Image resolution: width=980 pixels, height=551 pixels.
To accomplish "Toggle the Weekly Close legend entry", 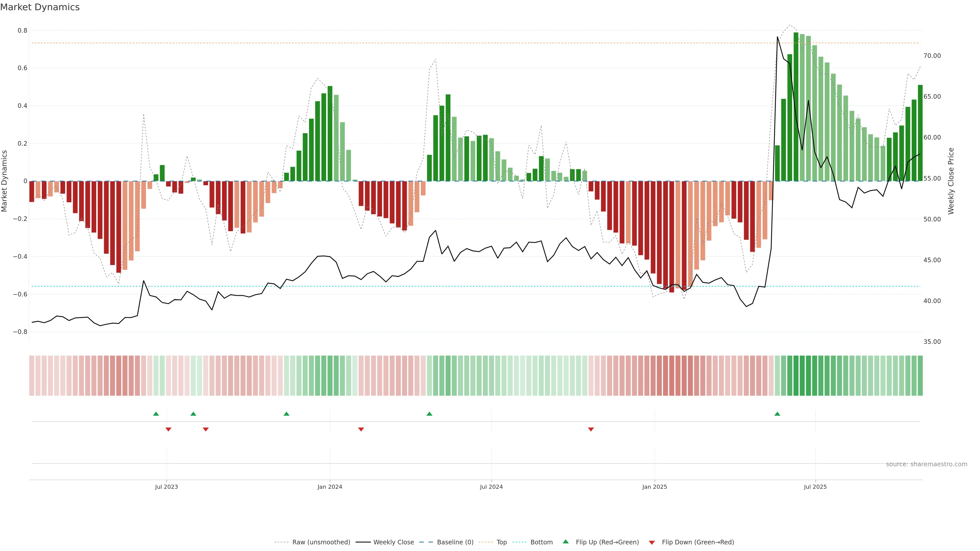I will click(393, 542).
